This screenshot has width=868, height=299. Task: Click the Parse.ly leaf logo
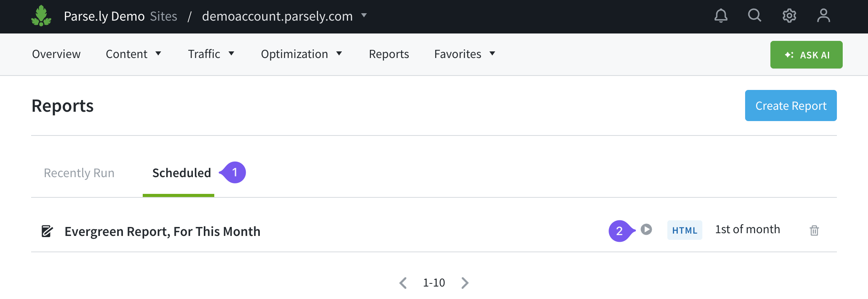[x=41, y=16]
